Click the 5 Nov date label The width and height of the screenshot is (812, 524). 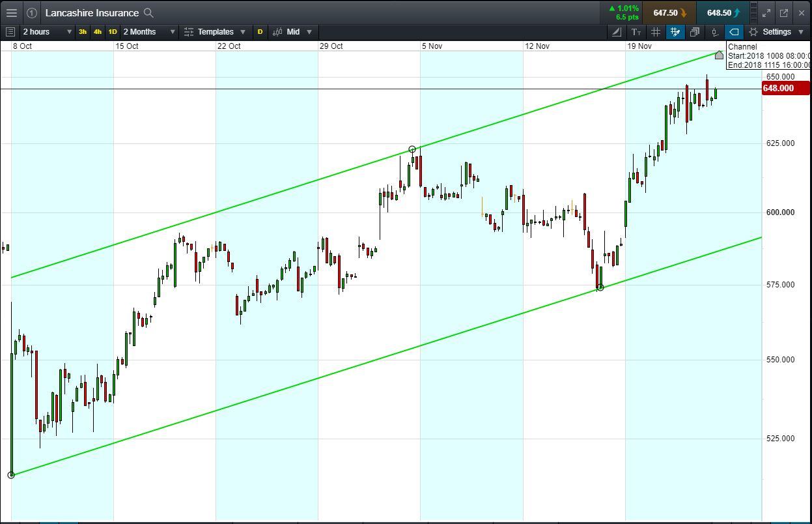click(x=432, y=46)
